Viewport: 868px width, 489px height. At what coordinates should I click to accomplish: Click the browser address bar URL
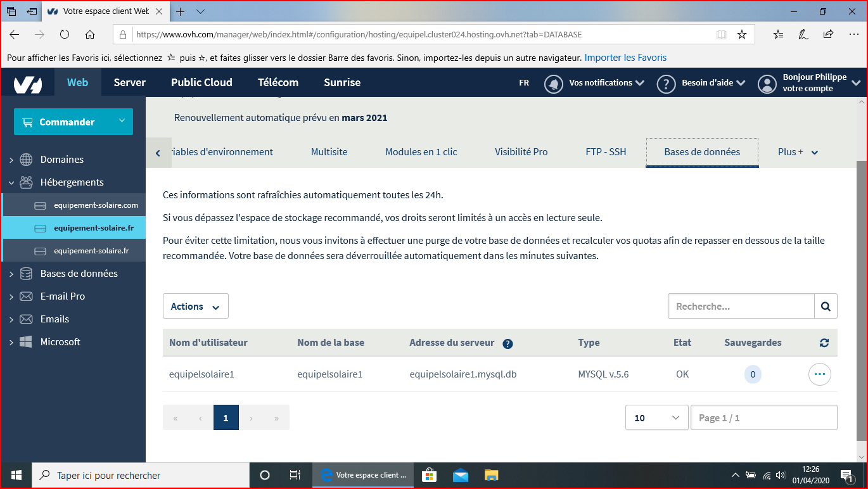(x=359, y=35)
